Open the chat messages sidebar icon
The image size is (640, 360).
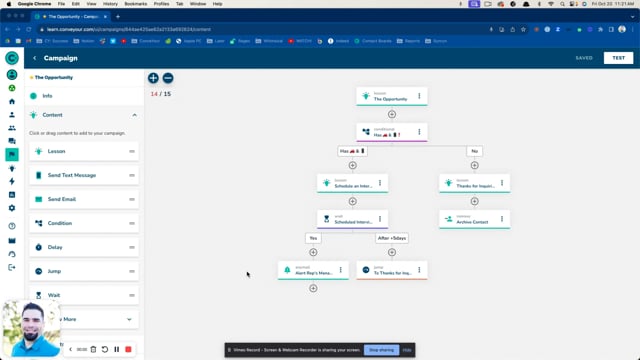pos(12,141)
